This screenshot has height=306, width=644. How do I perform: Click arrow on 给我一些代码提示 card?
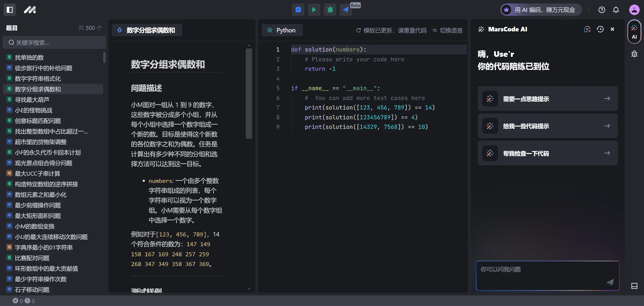607,126
